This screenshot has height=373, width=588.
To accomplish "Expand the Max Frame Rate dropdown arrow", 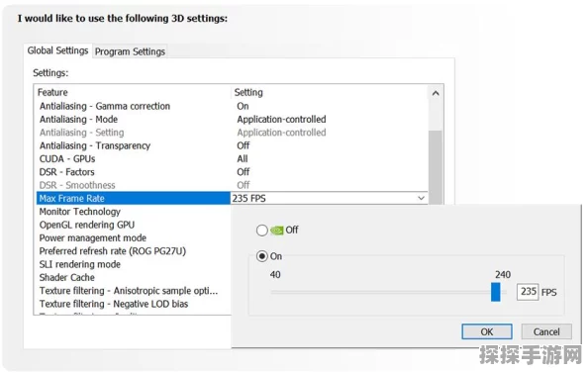I will 421,198.
